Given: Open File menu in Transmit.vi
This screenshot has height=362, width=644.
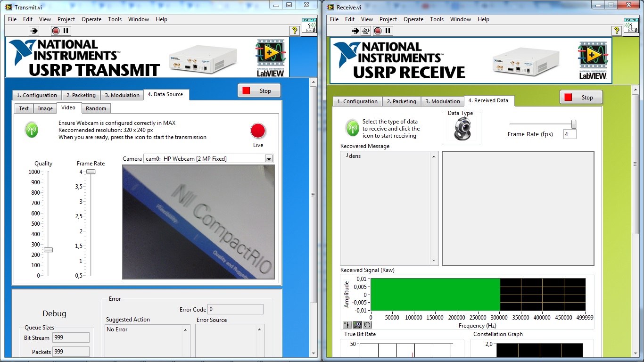Looking at the screenshot, I should coord(12,19).
